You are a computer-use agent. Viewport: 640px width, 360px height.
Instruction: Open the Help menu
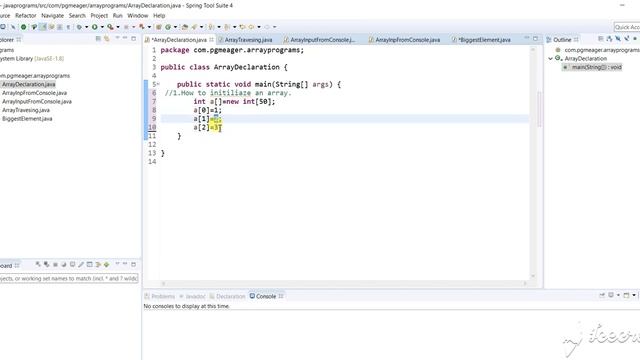(x=159, y=16)
